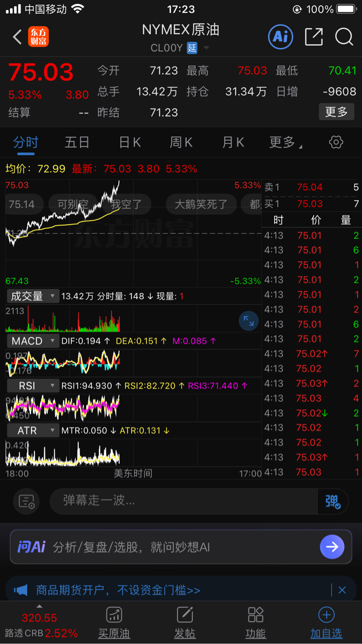Tap the large 75.03 latest price
362x644 pixels.
(x=41, y=72)
